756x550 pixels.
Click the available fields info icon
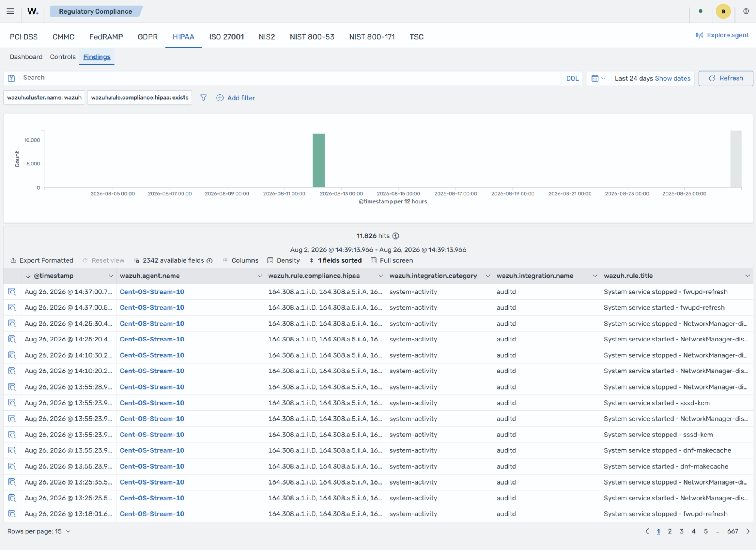tap(210, 260)
